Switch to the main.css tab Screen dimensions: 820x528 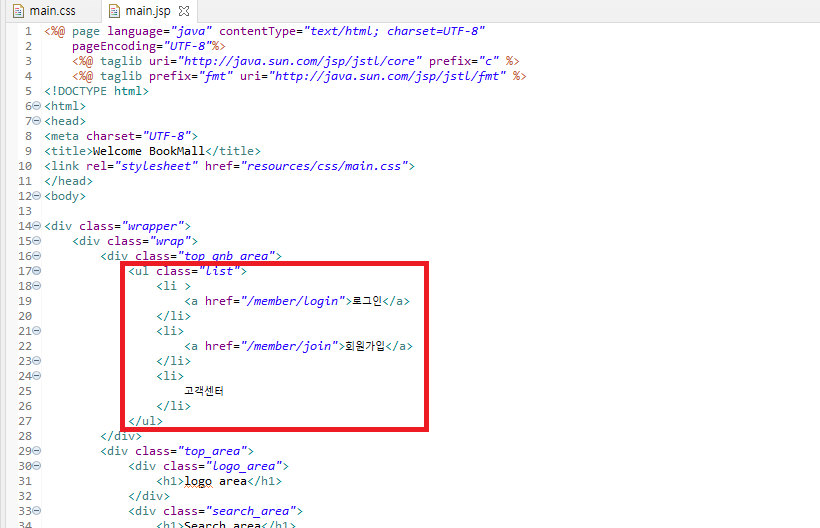(x=52, y=10)
